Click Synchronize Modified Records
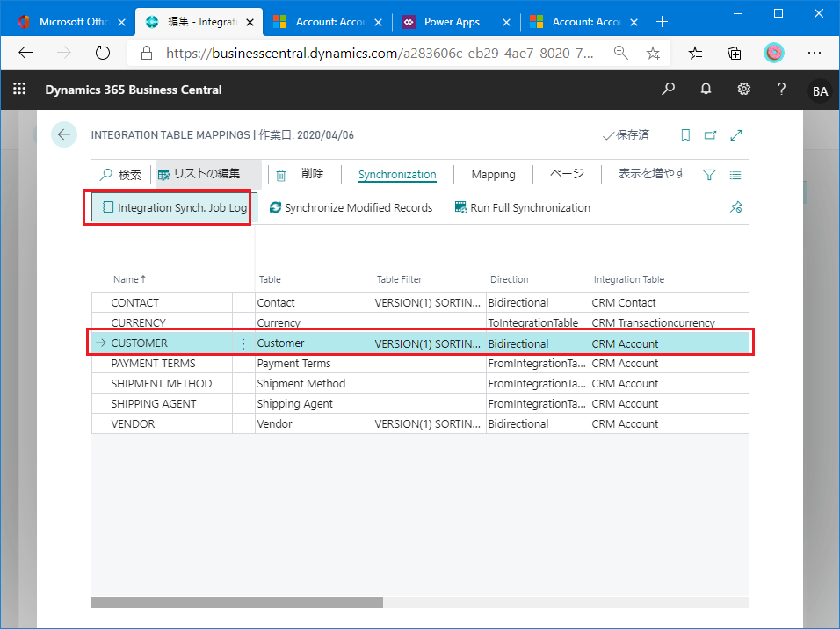The height and width of the screenshot is (629, 840). 351,207
